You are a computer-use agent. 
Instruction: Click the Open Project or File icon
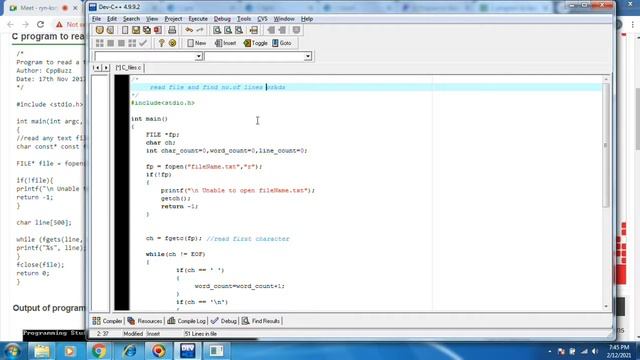click(110, 30)
